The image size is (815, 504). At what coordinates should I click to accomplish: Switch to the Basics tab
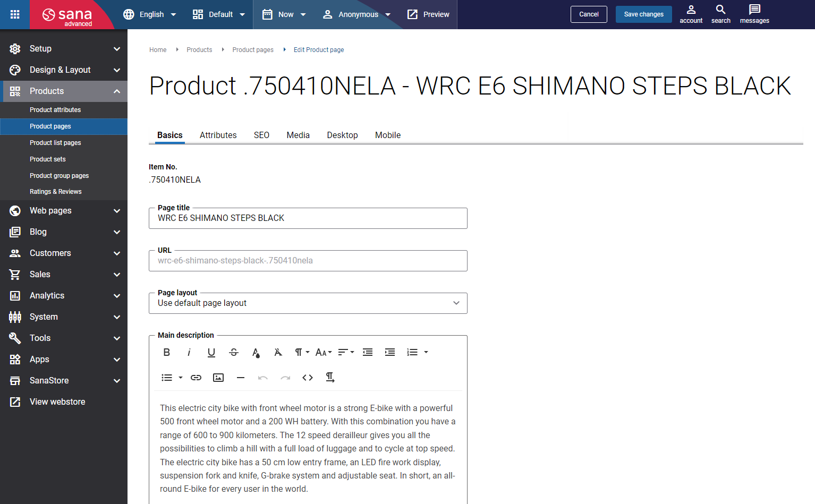tap(170, 135)
